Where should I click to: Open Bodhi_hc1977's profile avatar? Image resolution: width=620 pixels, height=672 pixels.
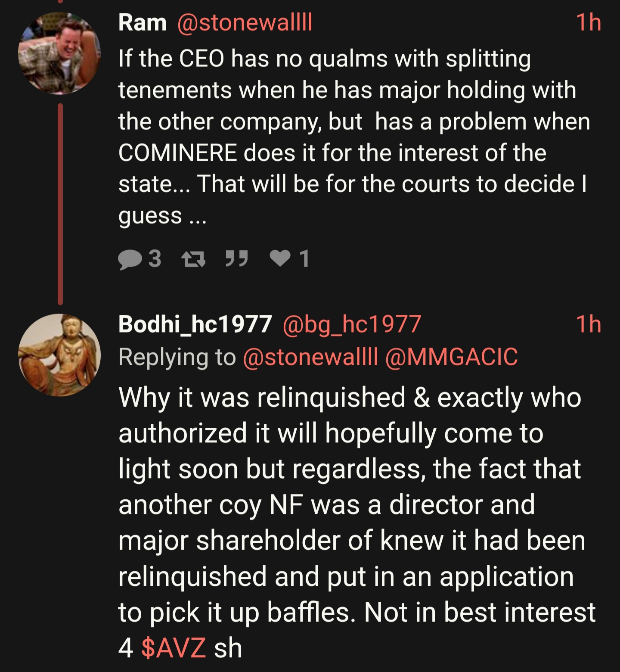[59, 355]
